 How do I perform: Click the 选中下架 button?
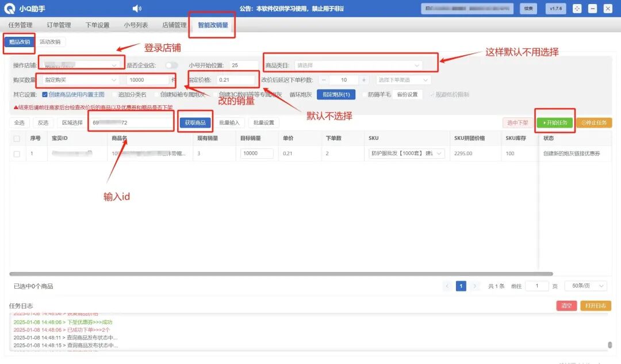[517, 123]
